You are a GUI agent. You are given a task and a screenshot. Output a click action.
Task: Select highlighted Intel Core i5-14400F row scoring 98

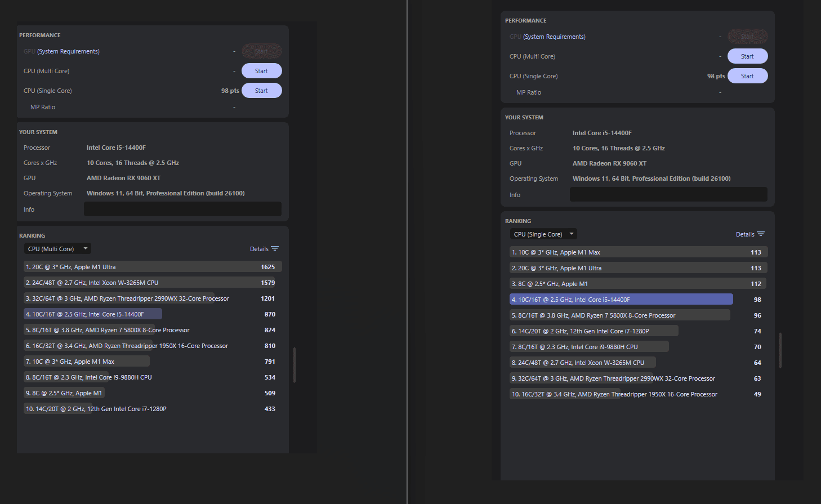click(x=639, y=300)
